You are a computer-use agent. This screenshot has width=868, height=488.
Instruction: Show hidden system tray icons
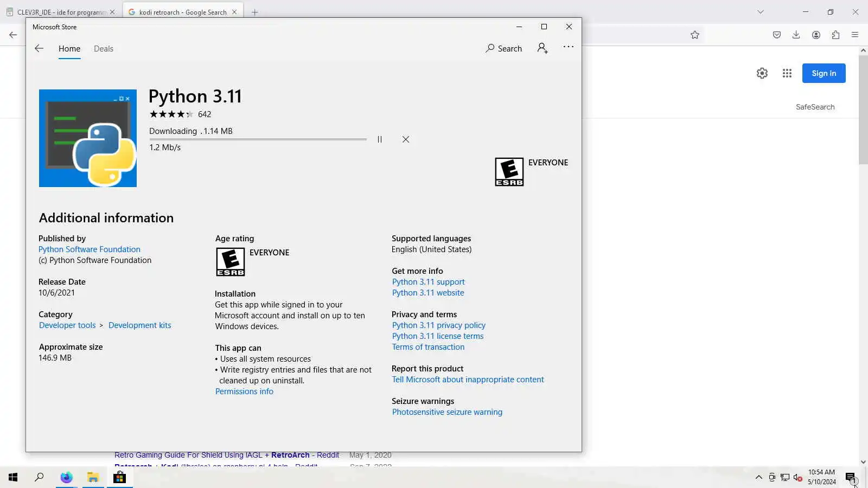tap(758, 477)
